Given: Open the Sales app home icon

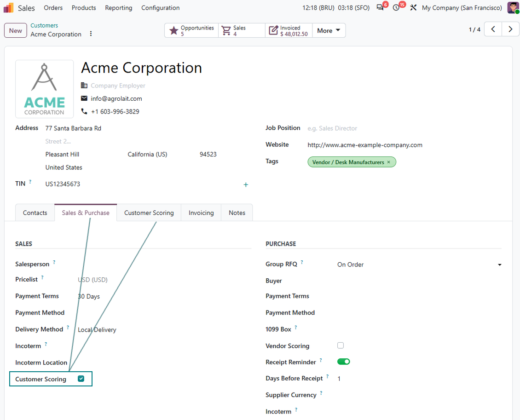Looking at the screenshot, I should (x=8, y=8).
